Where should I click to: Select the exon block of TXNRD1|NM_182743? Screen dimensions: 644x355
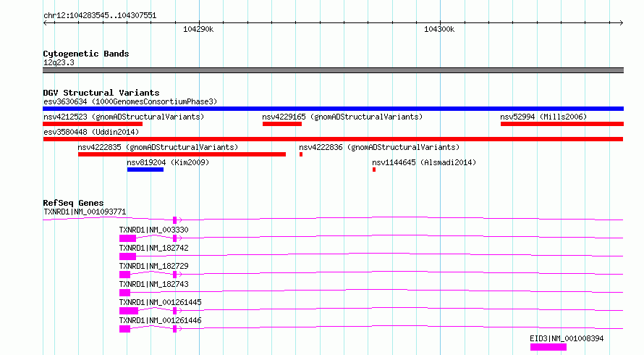pos(125,293)
